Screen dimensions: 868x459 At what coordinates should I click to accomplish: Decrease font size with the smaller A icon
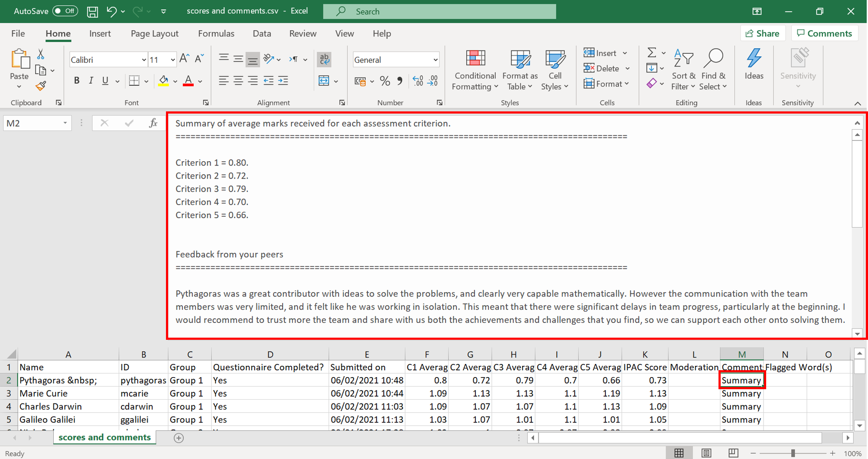pyautogui.click(x=199, y=59)
